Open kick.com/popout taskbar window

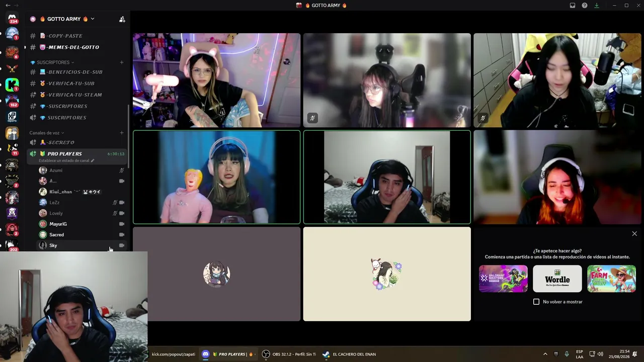[x=174, y=354]
